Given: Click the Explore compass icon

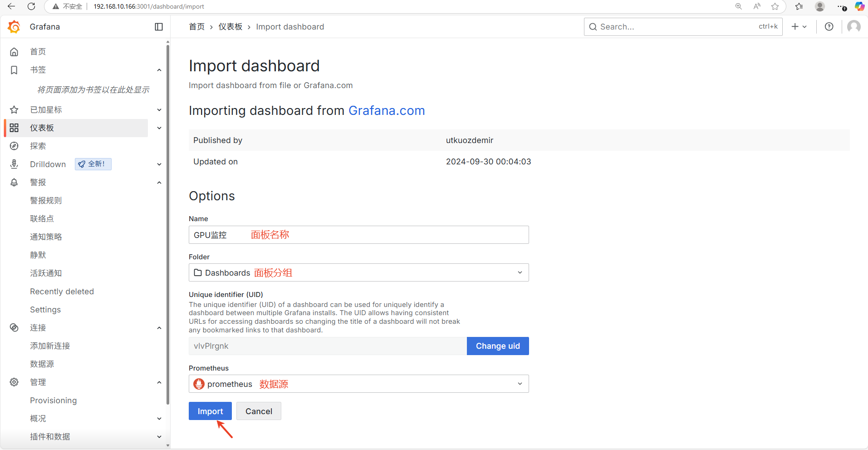Looking at the screenshot, I should click(14, 146).
